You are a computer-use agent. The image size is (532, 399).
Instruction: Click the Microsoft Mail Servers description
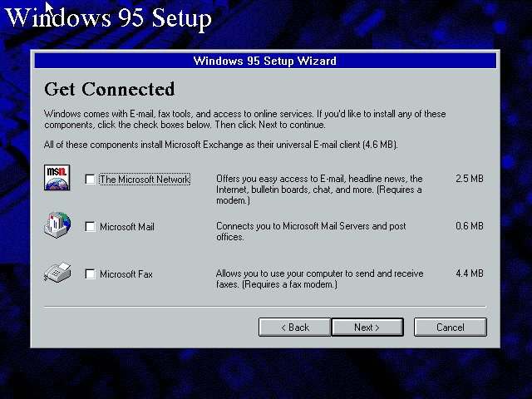[311, 231]
